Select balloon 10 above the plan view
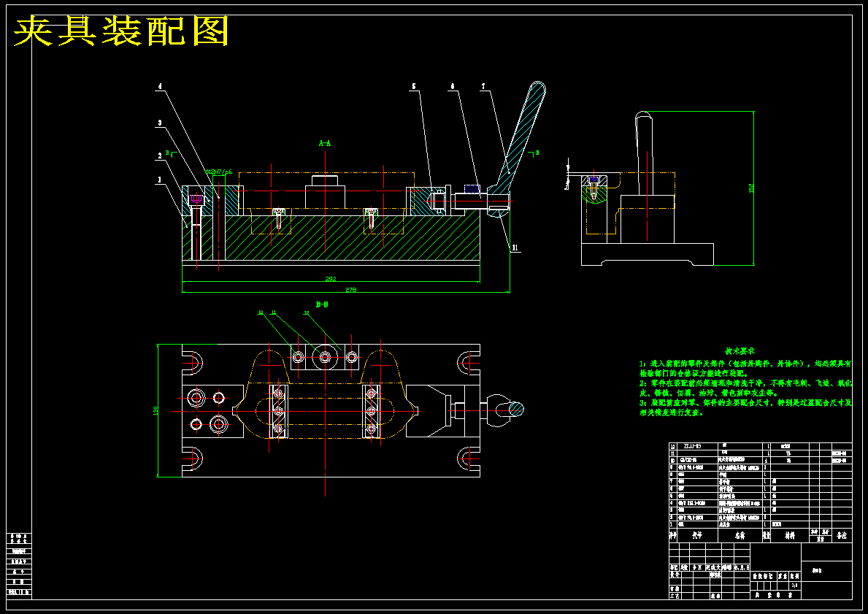 click(x=260, y=312)
